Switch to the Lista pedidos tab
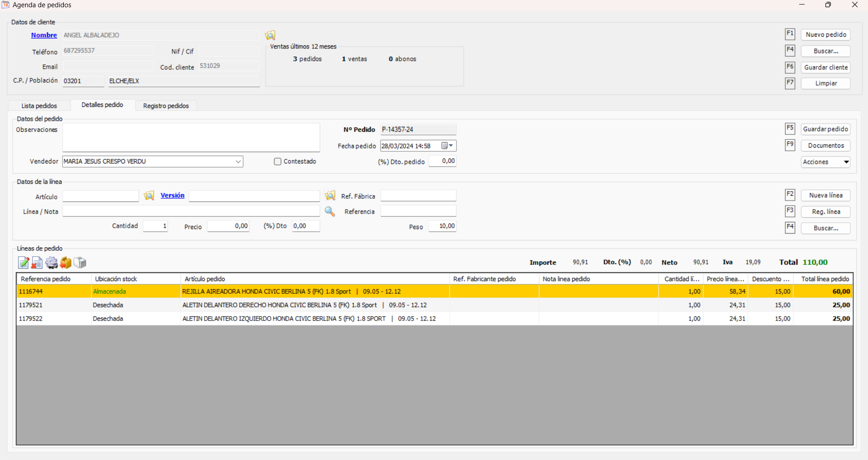The image size is (868, 460). pyautogui.click(x=39, y=106)
